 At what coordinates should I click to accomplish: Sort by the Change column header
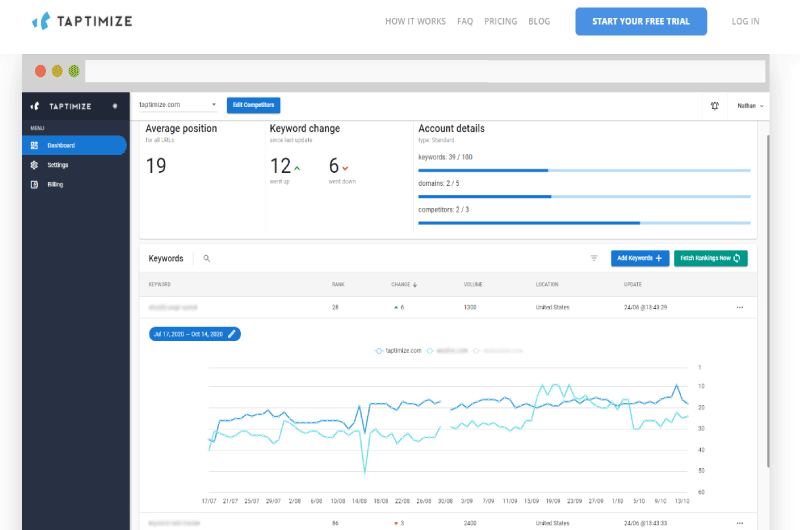pyautogui.click(x=404, y=284)
